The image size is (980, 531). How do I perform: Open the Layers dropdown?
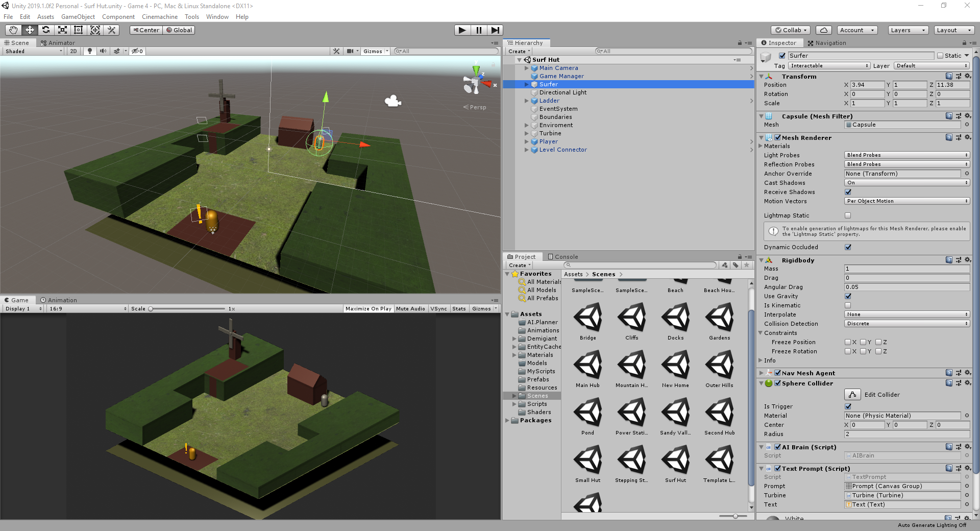(x=908, y=30)
